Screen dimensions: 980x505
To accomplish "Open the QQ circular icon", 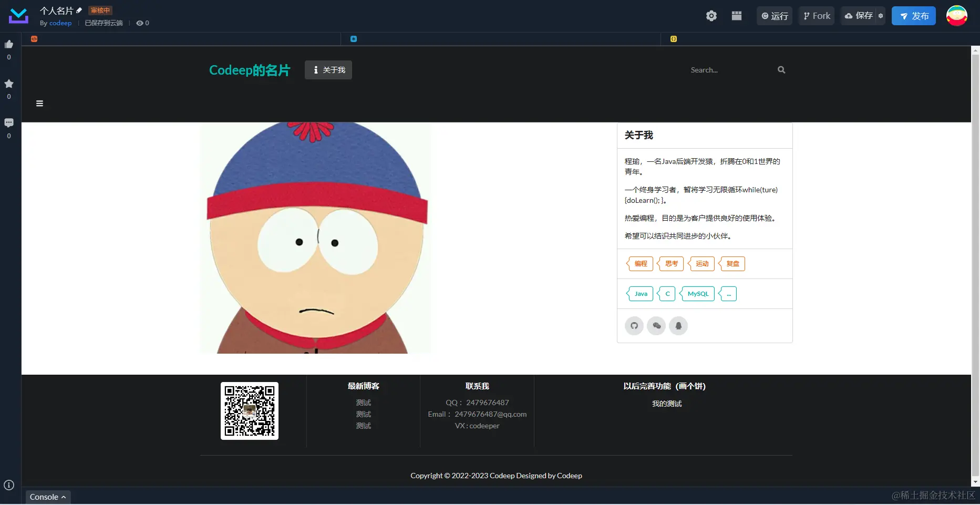I will click(678, 326).
